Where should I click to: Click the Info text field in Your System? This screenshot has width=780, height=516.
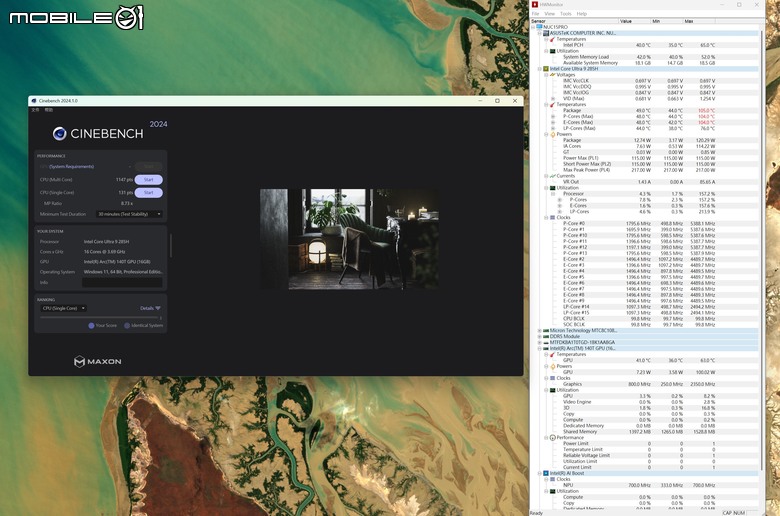point(122,283)
